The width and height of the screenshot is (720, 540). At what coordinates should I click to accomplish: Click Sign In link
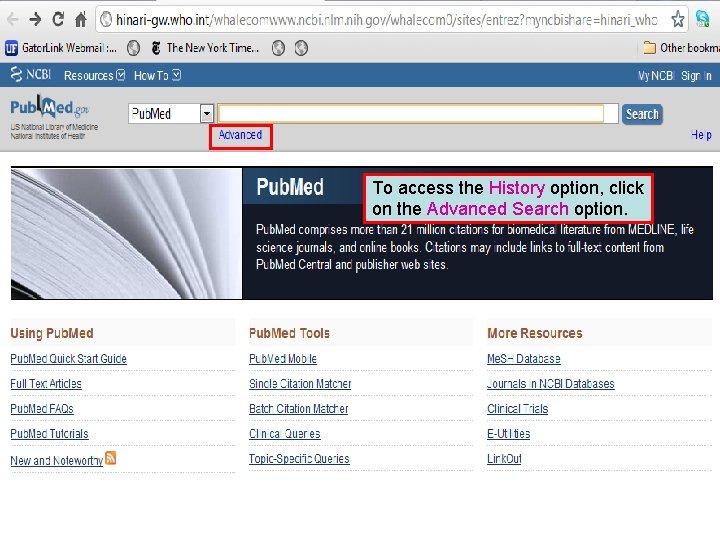696,75
